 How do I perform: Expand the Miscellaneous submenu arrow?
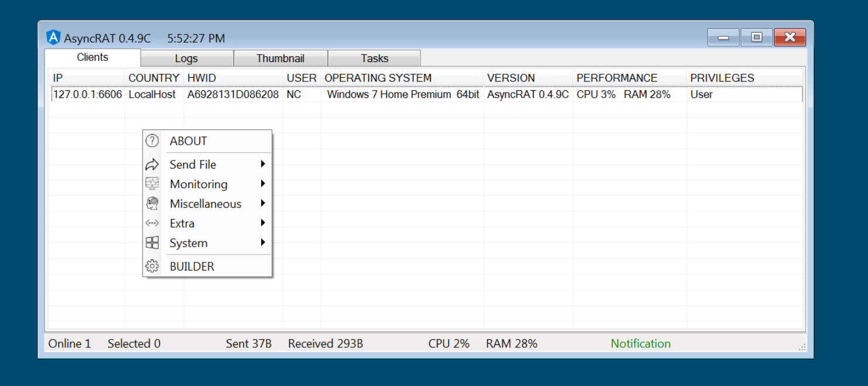tap(263, 203)
